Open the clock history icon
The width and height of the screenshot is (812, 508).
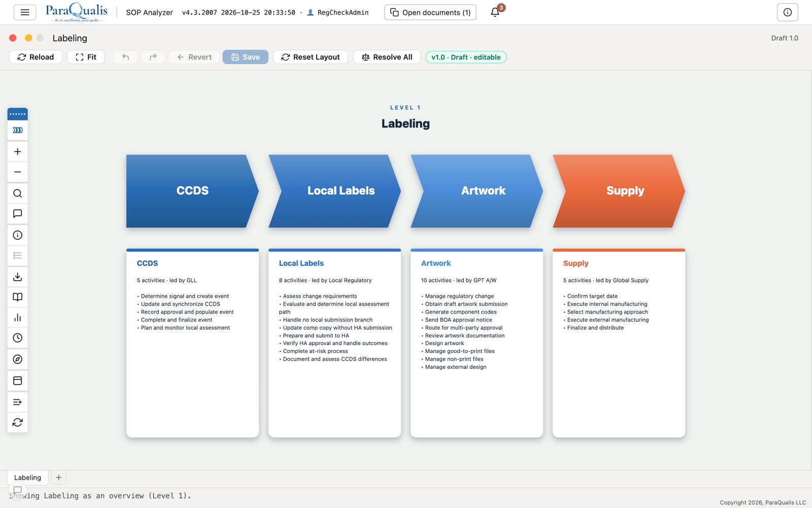click(x=18, y=338)
